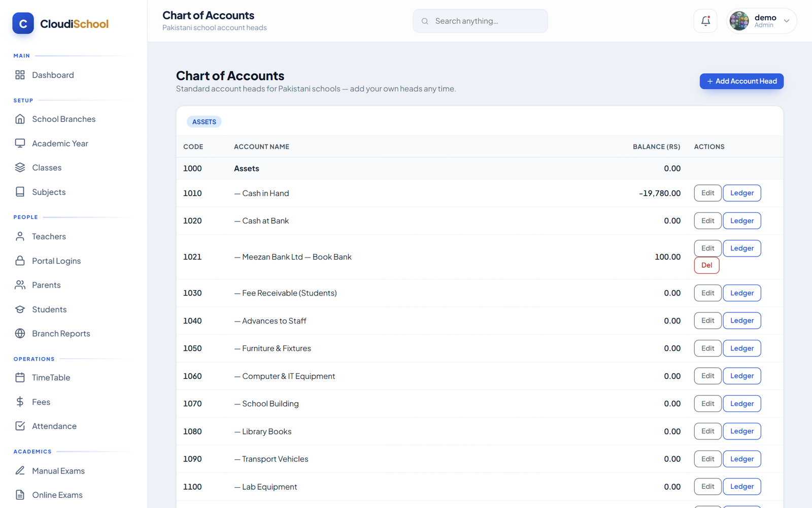Delete the Meezan Bank Ltd account
Screen dimensions: 812x508
pyautogui.click(x=706, y=265)
